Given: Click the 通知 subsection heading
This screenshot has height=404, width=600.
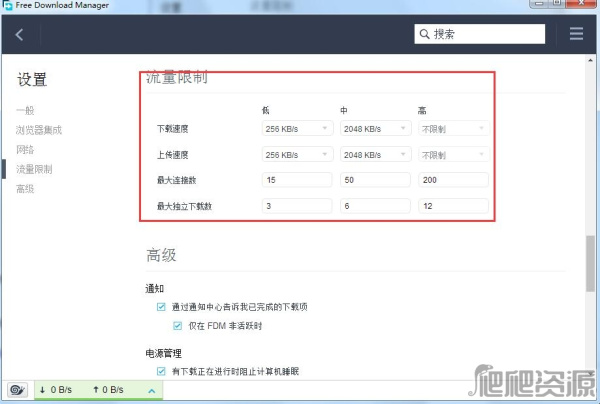Looking at the screenshot, I should point(155,288).
